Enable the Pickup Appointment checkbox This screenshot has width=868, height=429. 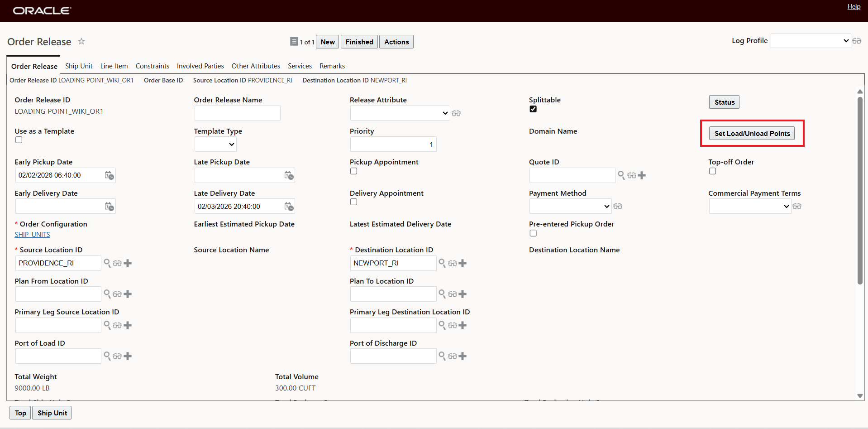(353, 171)
